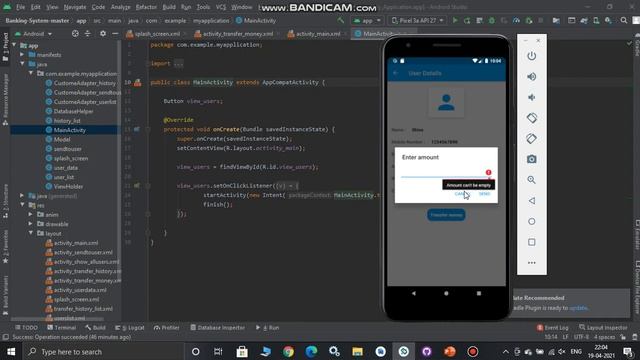Click the red error icon in the amount field
Screen dimensions: 640x360
tap(488, 172)
